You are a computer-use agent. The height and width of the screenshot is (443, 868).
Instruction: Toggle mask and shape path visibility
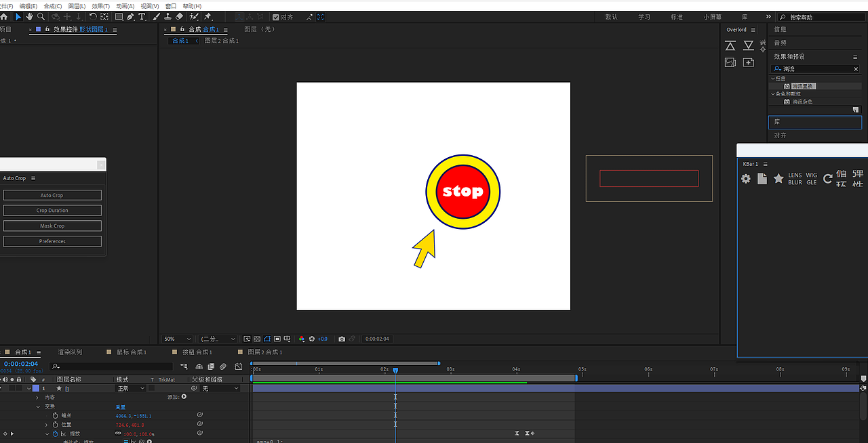(x=268, y=339)
